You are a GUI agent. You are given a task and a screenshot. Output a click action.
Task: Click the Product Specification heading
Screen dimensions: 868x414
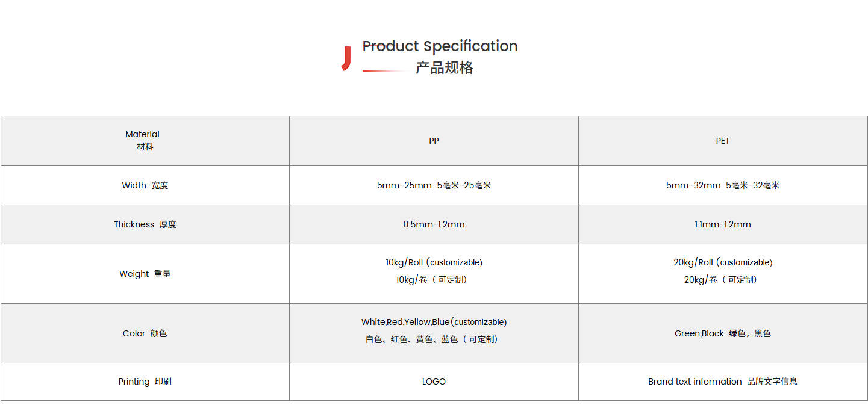(440, 46)
